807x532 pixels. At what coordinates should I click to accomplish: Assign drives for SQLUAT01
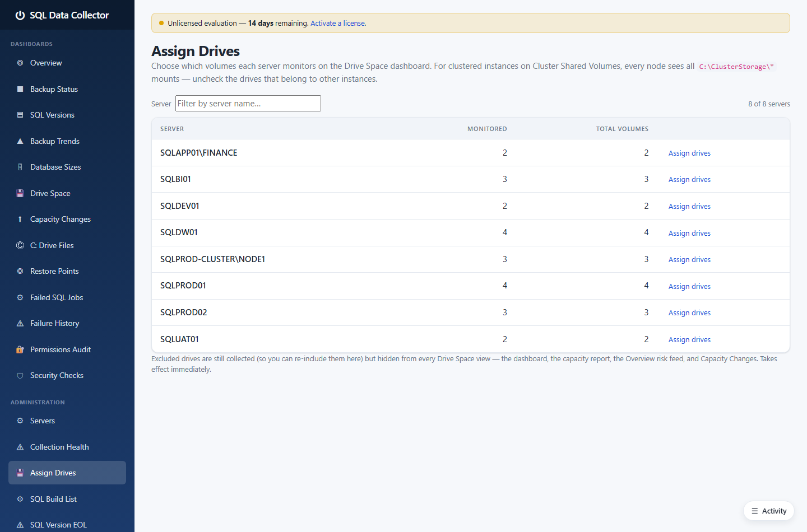[689, 340]
